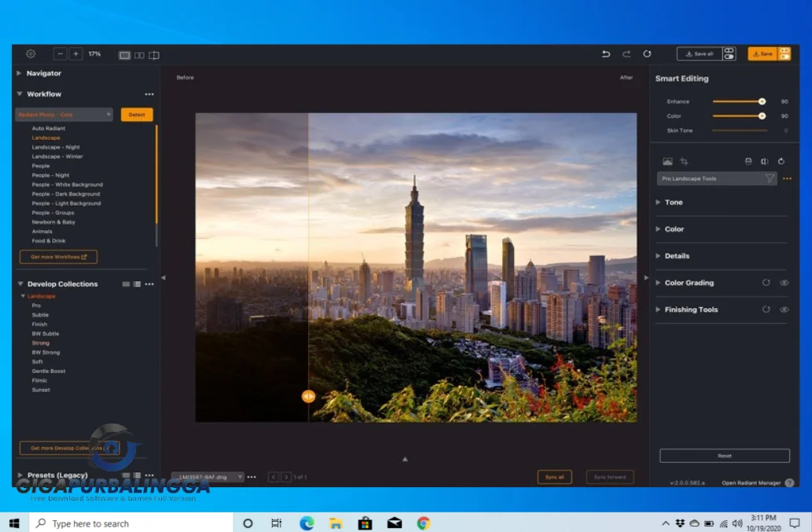The image size is (812, 532).
Task: Collapse the Develop Collections panel
Action: click(20, 284)
